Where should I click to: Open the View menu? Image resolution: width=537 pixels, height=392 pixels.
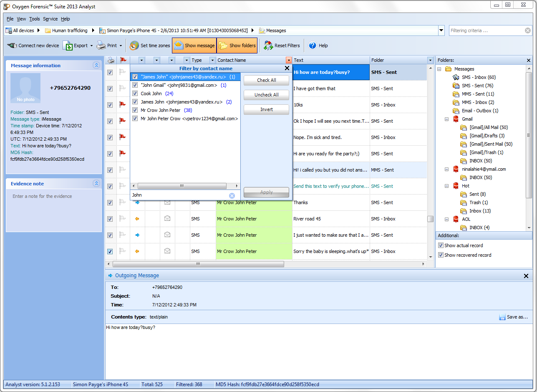click(x=21, y=19)
